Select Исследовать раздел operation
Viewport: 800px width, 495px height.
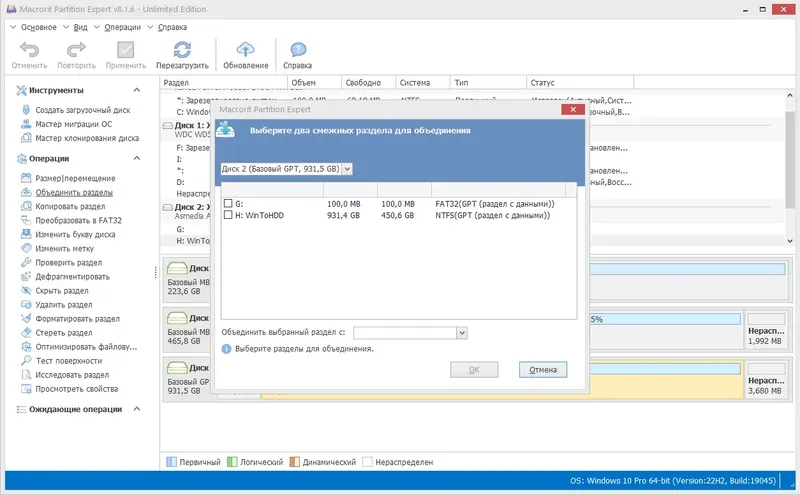click(x=72, y=375)
